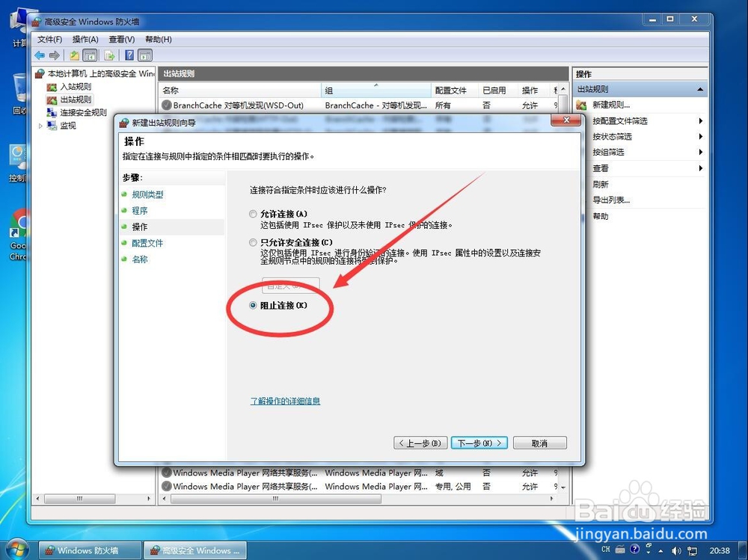This screenshot has height=560, width=748.
Task: Click the show action pane toolbar icon
Action: [x=145, y=55]
